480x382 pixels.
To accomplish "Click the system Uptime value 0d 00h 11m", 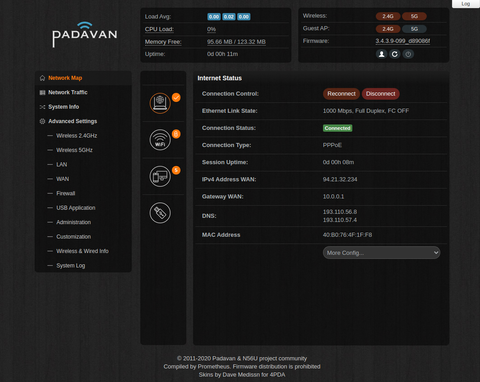I will [x=222, y=54].
